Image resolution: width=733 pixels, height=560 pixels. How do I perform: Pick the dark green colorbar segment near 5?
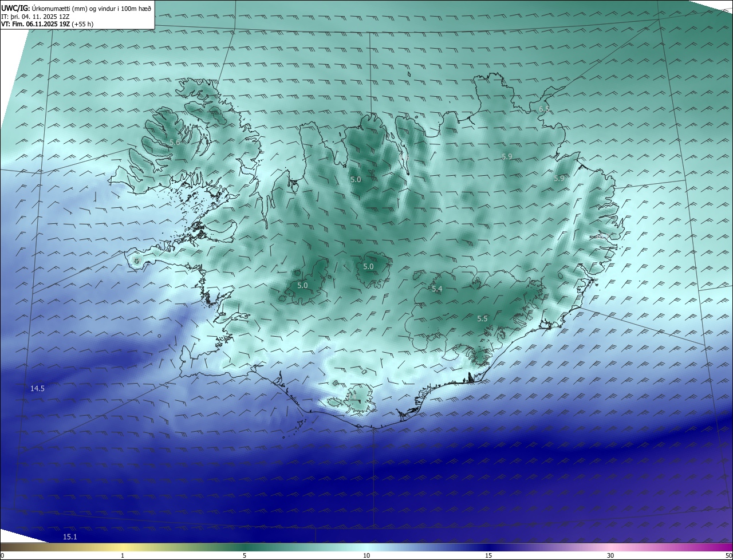[x=245, y=547]
